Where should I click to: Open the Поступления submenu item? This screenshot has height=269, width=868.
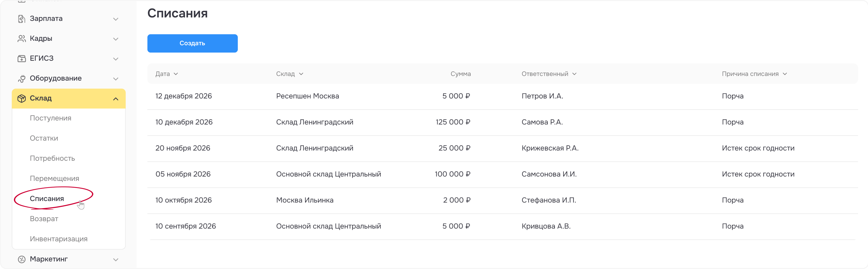pyautogui.click(x=51, y=118)
